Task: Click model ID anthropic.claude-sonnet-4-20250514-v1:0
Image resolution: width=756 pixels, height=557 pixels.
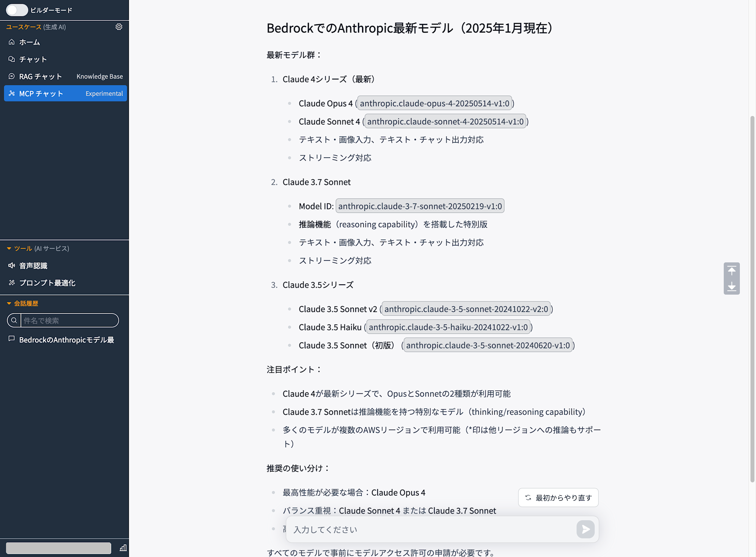Action: [x=445, y=121]
